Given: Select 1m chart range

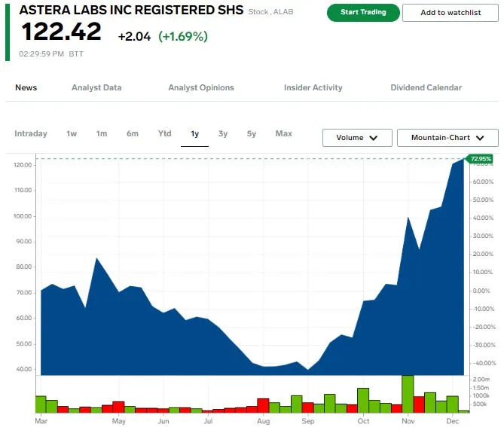Looking at the screenshot, I should click(x=101, y=133).
